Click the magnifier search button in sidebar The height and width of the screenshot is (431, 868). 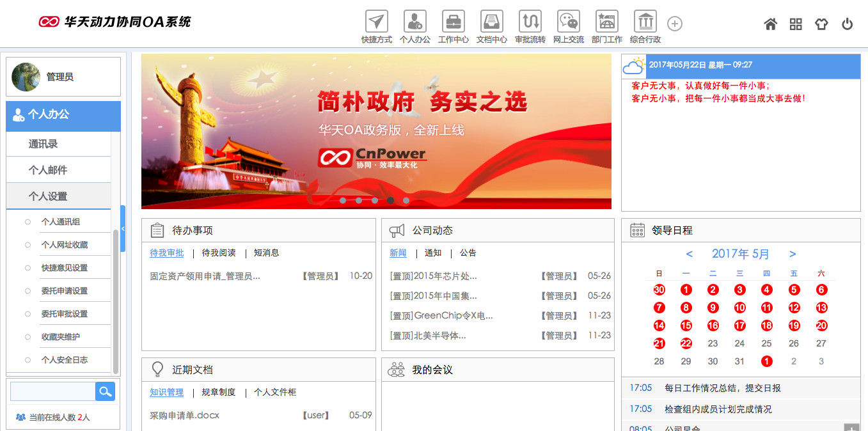point(105,391)
